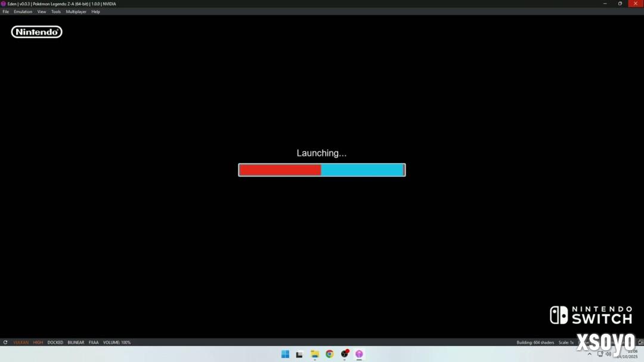Launch Google Chrome from the taskbar

[330, 354]
